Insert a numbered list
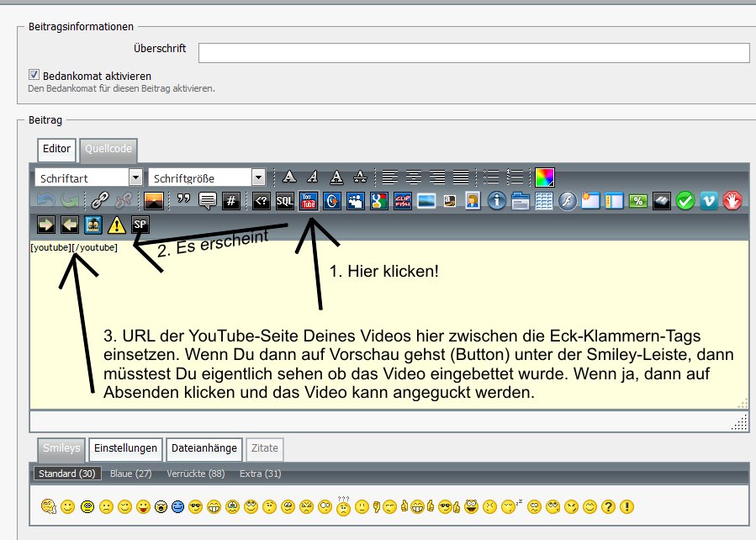Viewport: 756px width, 540px height. (x=515, y=177)
